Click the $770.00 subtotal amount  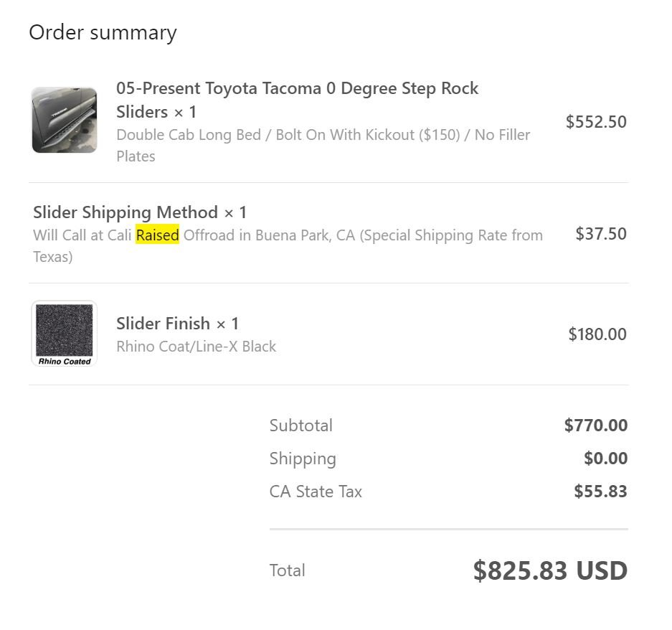596,425
